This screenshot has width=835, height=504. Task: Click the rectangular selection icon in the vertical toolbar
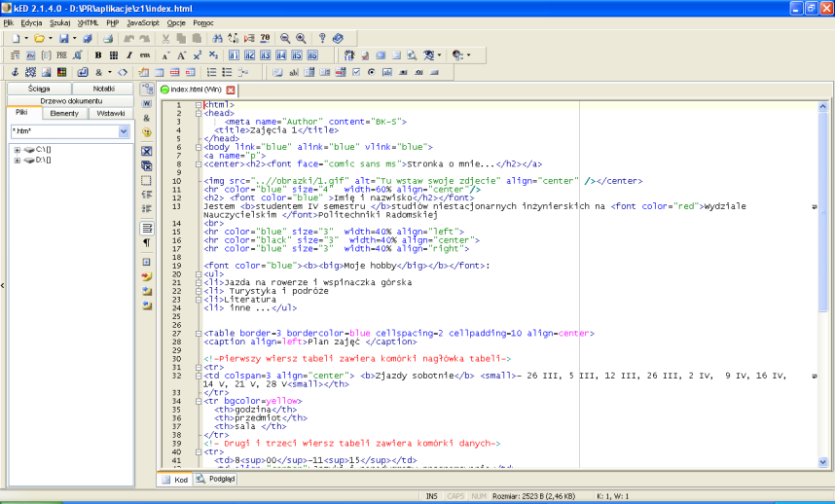pos(146,180)
